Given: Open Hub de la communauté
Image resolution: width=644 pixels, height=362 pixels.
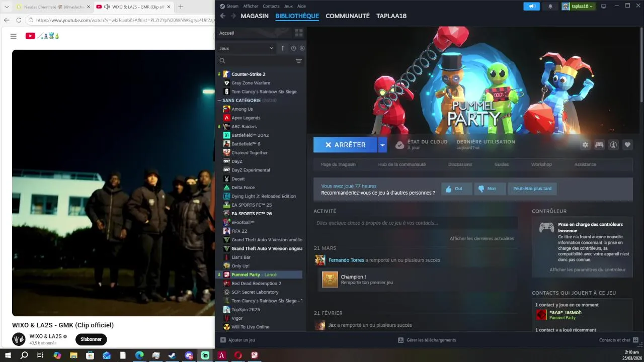Looking at the screenshot, I should coord(402,164).
